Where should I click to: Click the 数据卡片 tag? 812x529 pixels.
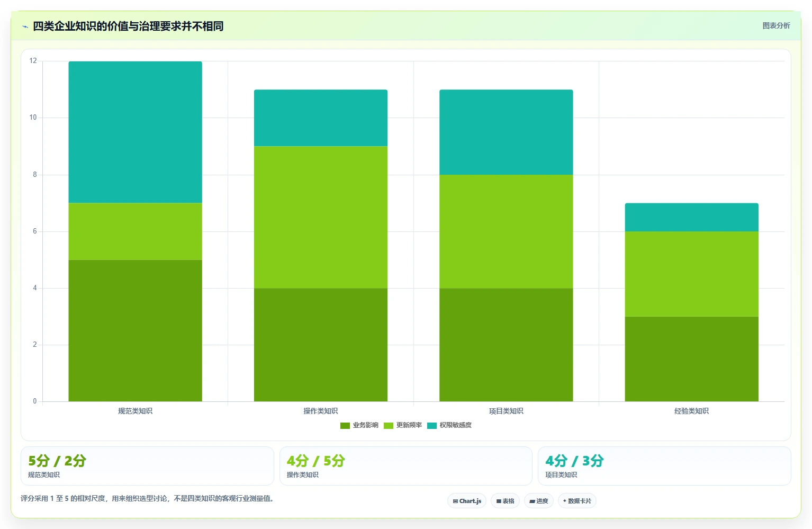577,501
